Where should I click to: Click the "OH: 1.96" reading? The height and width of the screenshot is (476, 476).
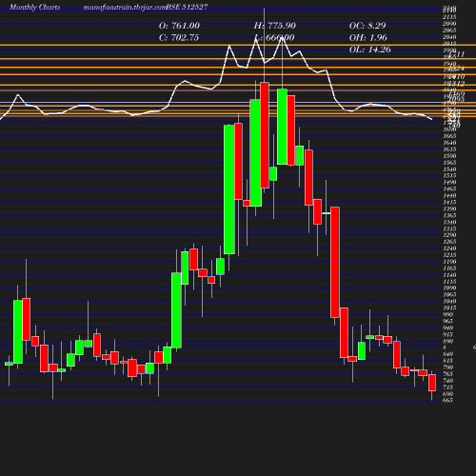coord(368,38)
